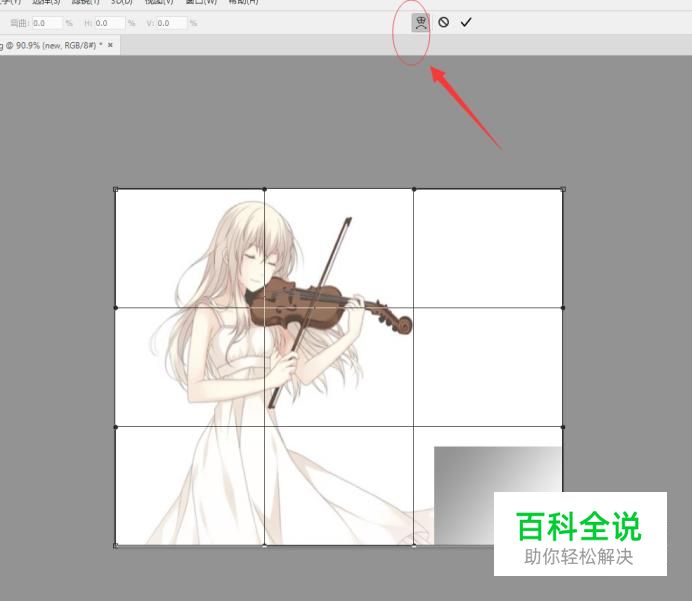Click the top-left corner warp handle
The width and height of the screenshot is (692, 601).
116,189
